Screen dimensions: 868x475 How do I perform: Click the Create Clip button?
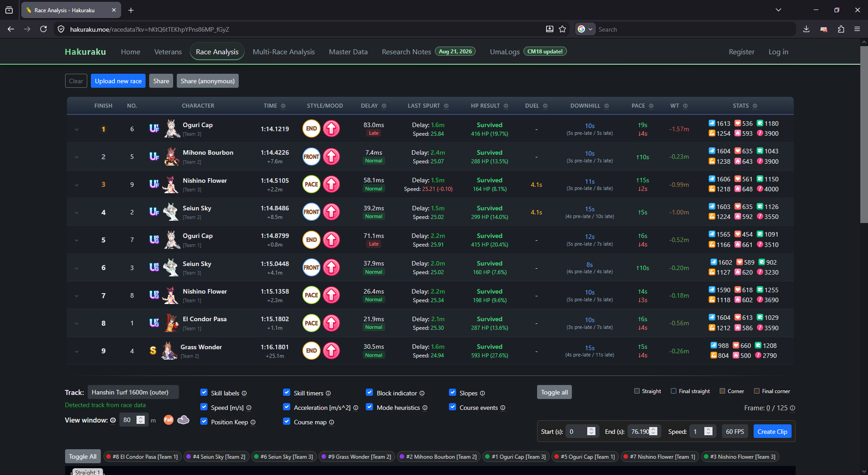tap(772, 432)
